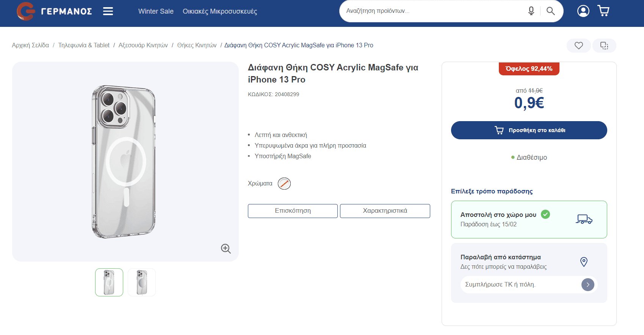Switch to the Χαρακτηριστικά tab

coord(385,211)
